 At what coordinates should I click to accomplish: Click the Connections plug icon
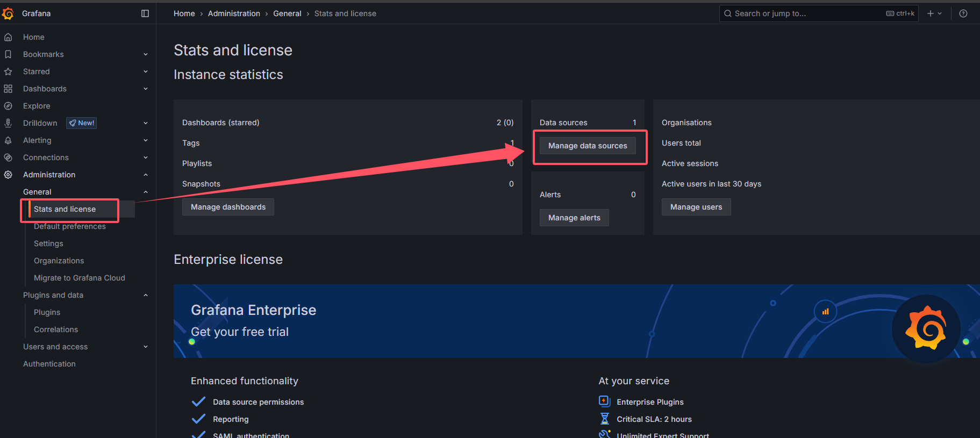(x=8, y=157)
